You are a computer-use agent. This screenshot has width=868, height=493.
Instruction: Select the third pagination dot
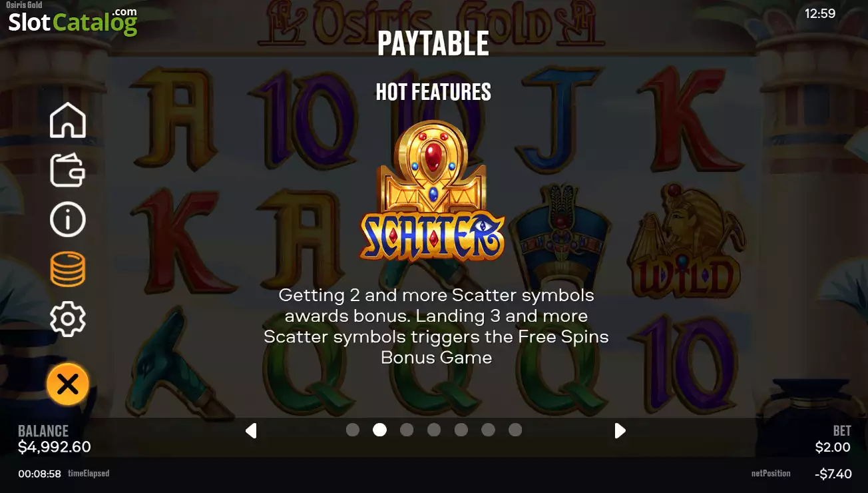pyautogui.click(x=407, y=430)
